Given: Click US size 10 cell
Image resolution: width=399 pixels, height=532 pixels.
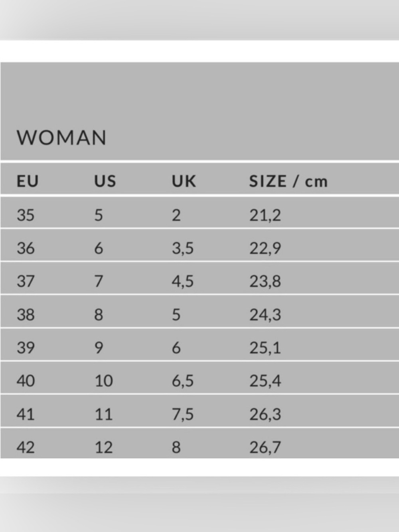Looking at the screenshot, I should tap(104, 381).
